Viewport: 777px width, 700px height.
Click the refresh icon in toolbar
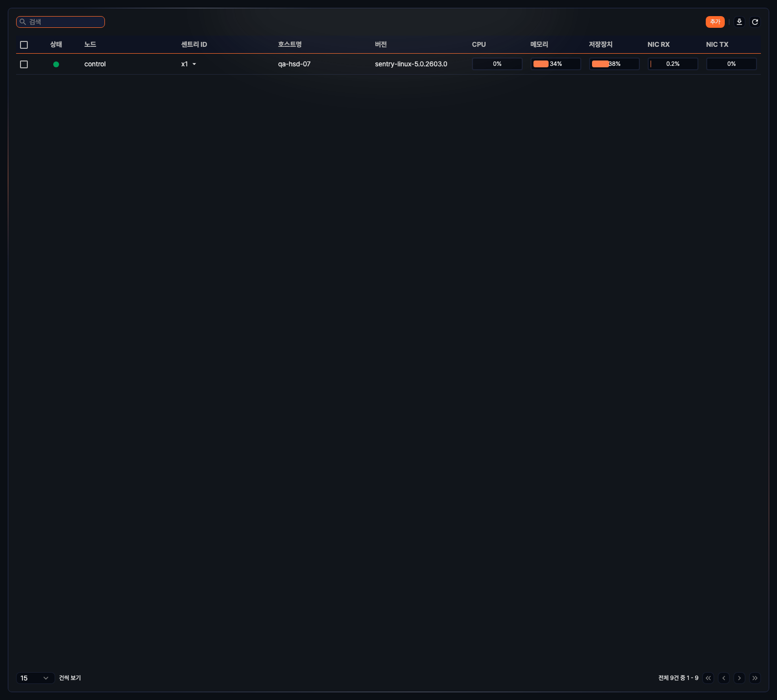(x=755, y=22)
